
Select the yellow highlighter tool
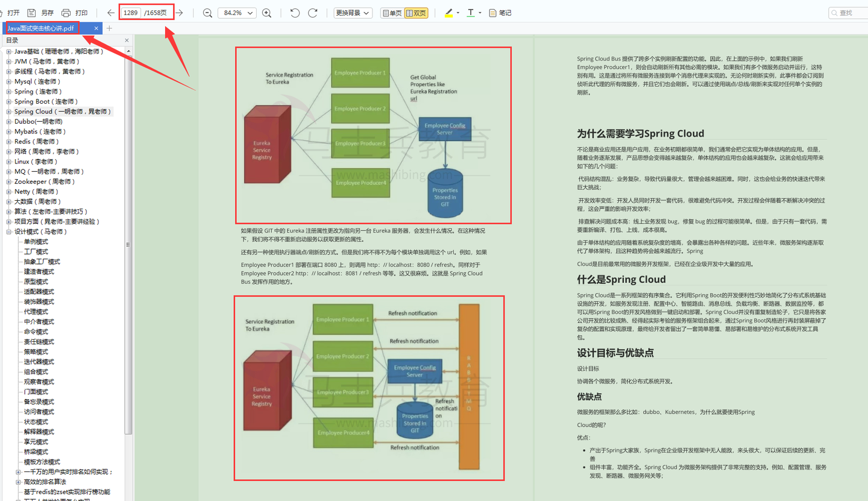pyautogui.click(x=448, y=13)
